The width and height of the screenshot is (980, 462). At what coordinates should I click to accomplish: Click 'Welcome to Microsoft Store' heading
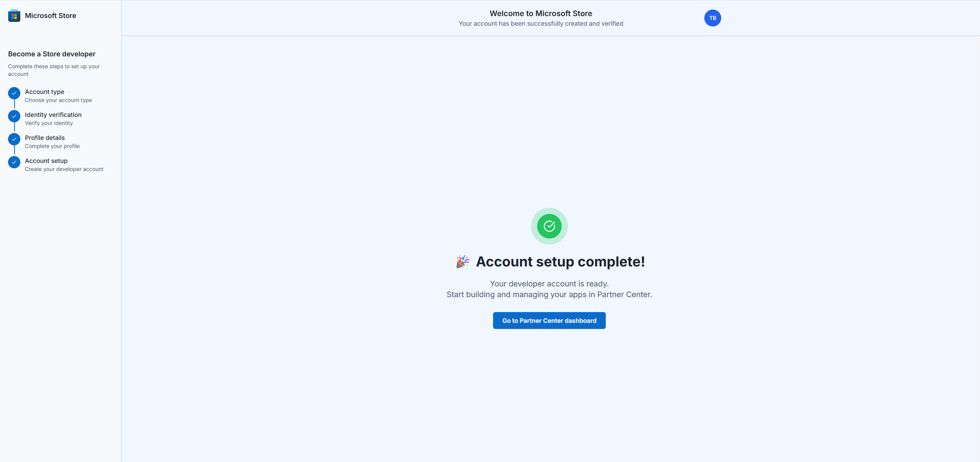coord(541,13)
